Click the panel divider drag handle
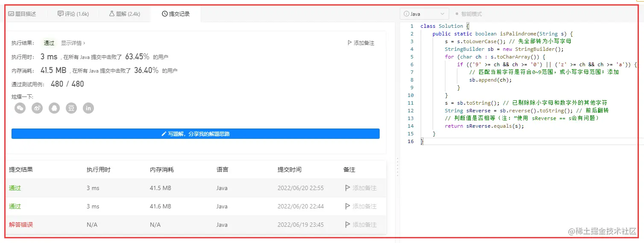Screen dimensions: 644x243 click(x=398, y=167)
